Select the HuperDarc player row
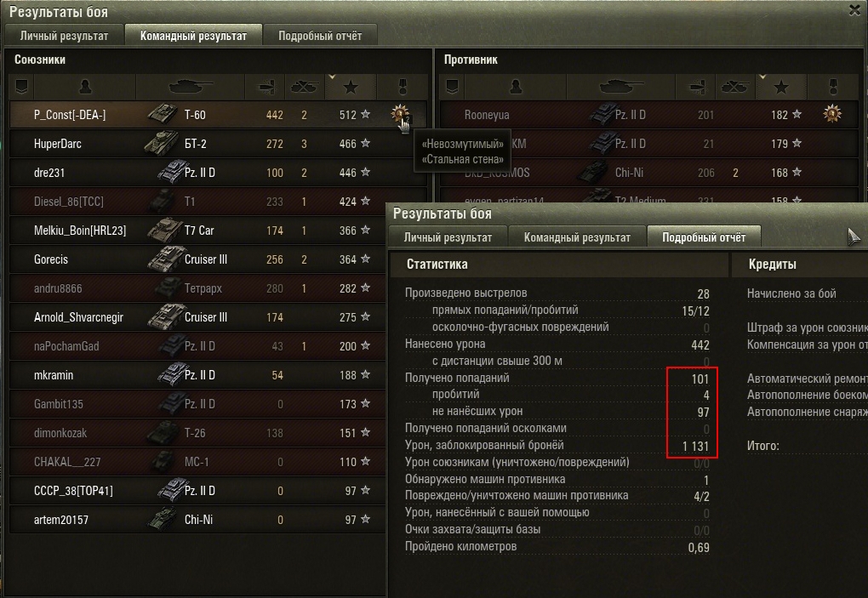Image resolution: width=868 pixels, height=598 pixels. pyautogui.click(x=197, y=144)
